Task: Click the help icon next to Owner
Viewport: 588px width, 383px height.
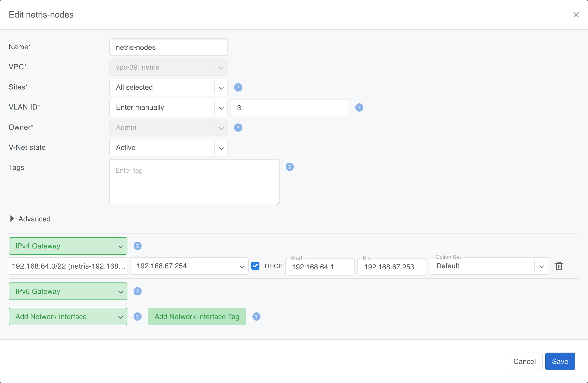Action: click(x=238, y=128)
